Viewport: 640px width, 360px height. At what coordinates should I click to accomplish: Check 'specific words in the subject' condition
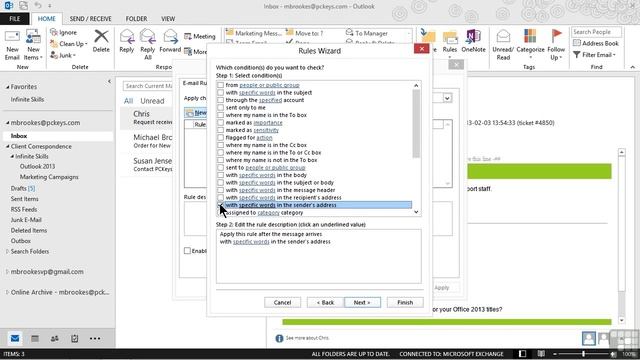tap(220, 93)
